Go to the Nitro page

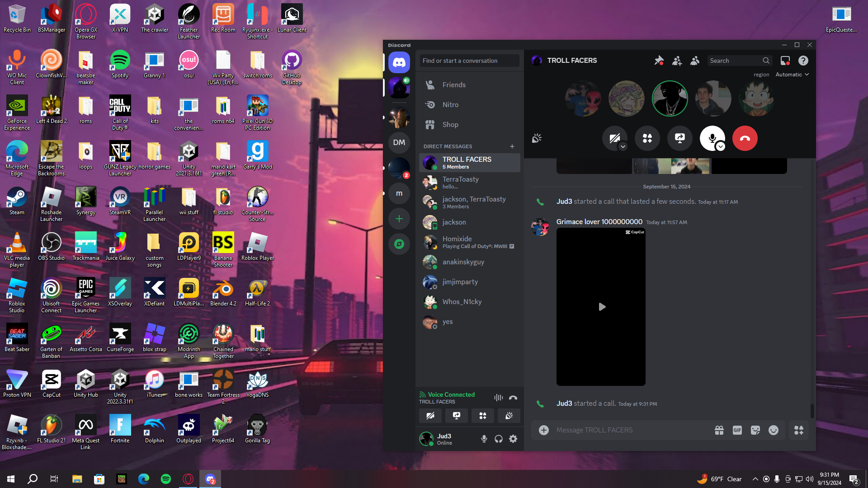coord(450,105)
